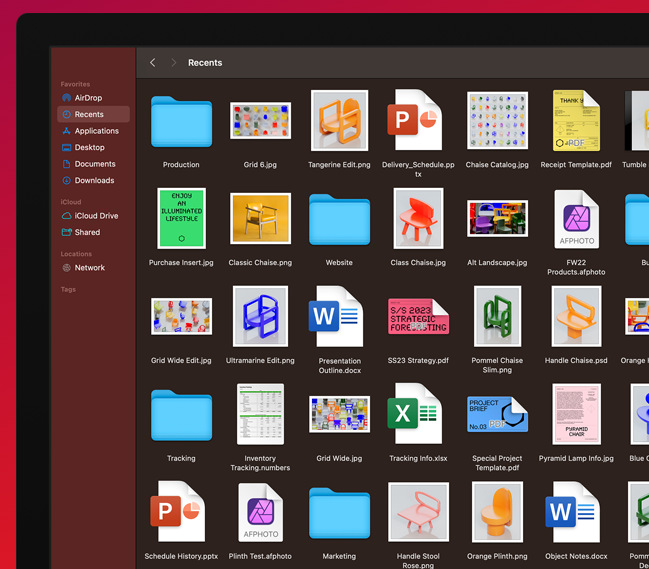Click the forward navigation chevron
Screen dimensions: 649x569
[x=173, y=63]
